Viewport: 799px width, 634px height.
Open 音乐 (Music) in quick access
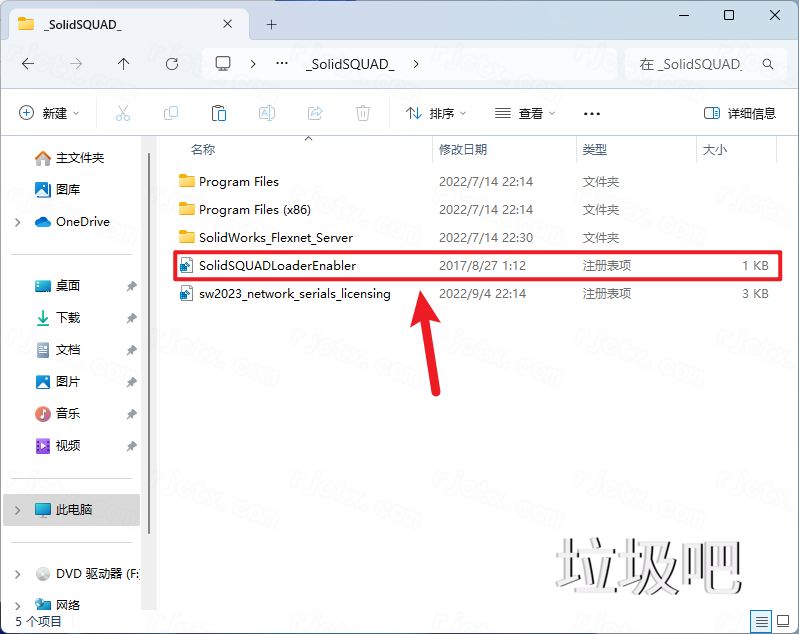click(58, 413)
